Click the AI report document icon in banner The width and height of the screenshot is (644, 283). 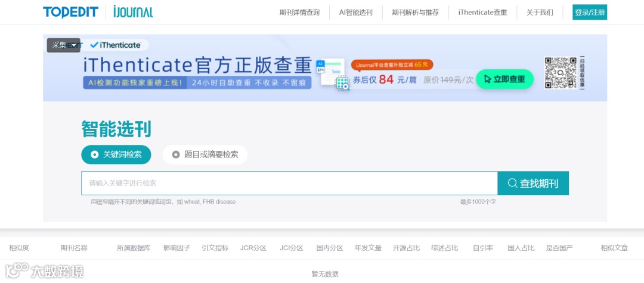tap(333, 75)
